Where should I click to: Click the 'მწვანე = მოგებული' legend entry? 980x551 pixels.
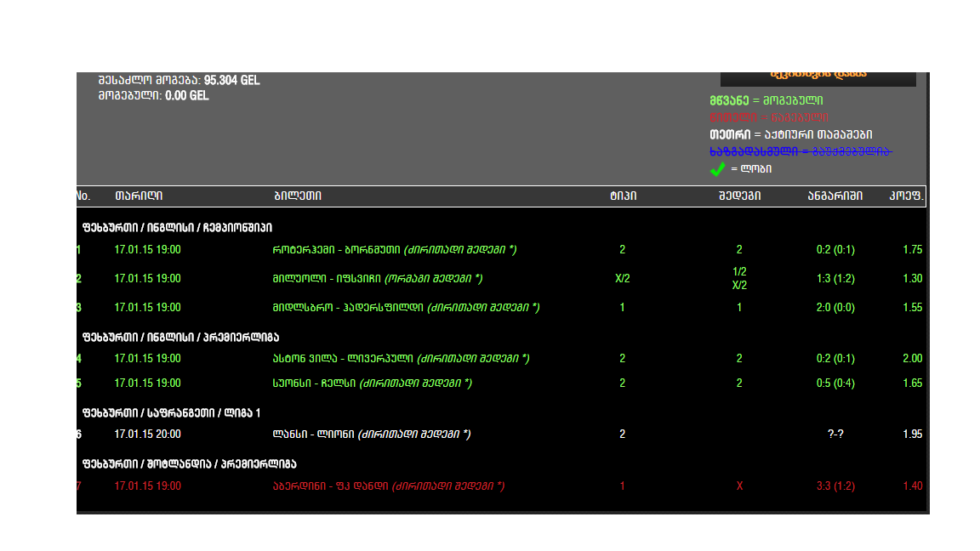point(766,100)
